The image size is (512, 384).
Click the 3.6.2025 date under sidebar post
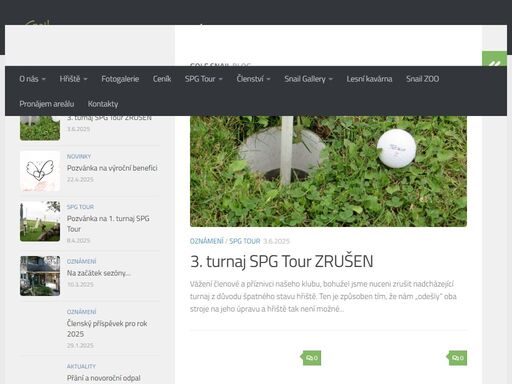(78, 129)
